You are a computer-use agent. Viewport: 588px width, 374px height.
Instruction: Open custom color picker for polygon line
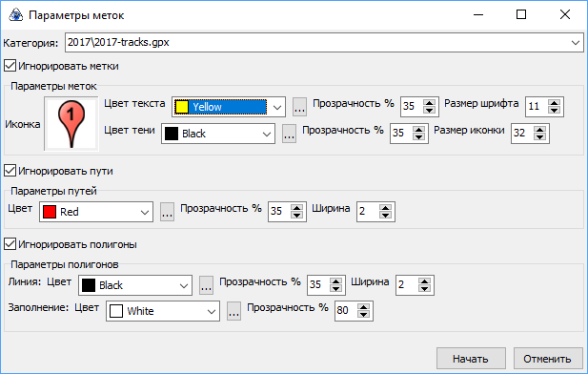tap(206, 285)
